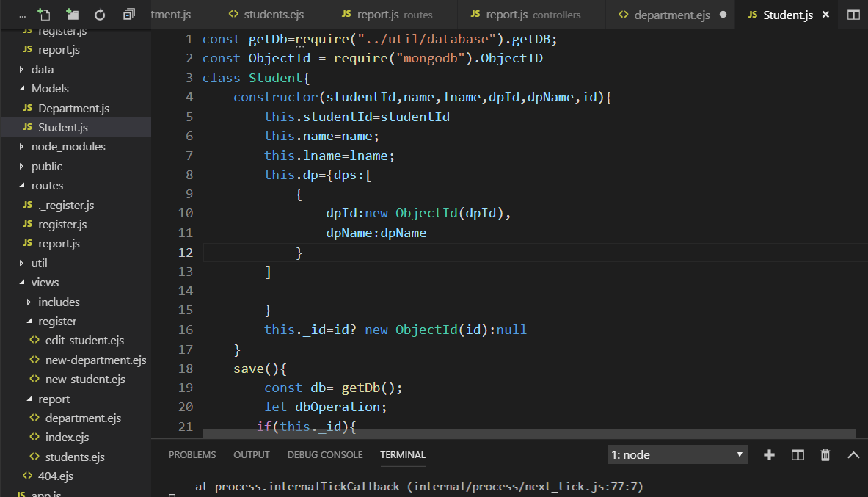Open register.js under routes folder
This screenshot has width=868, height=497.
(x=76, y=225)
